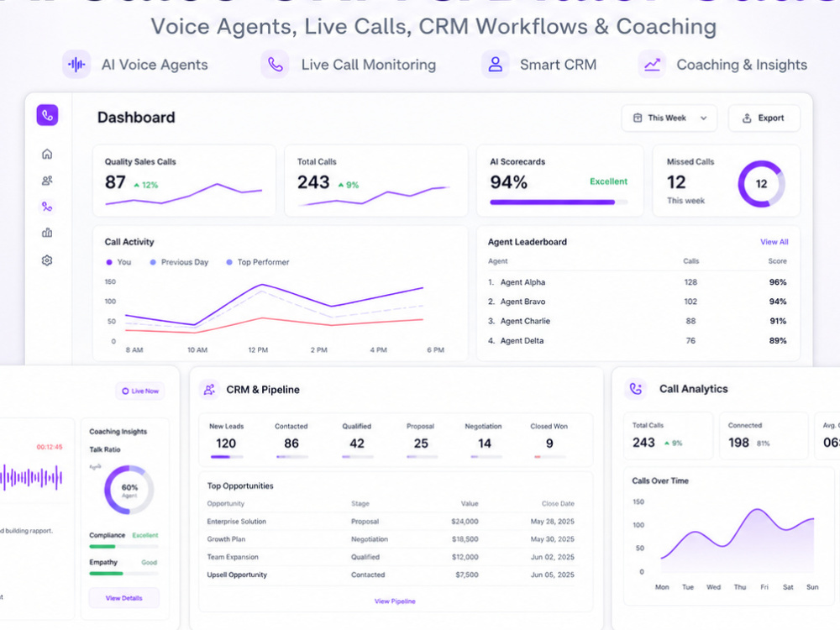Click the Excellent label in AI Scorecards
This screenshot has width=840, height=630.
[608, 181]
